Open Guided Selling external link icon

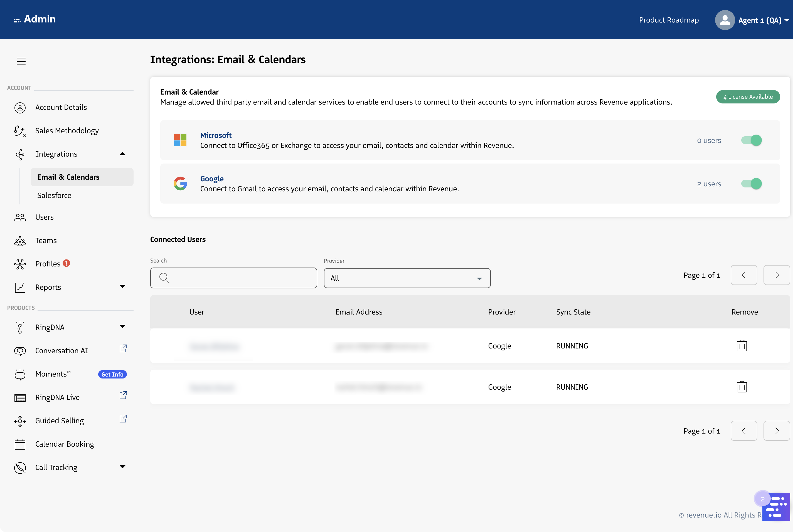[x=123, y=419]
